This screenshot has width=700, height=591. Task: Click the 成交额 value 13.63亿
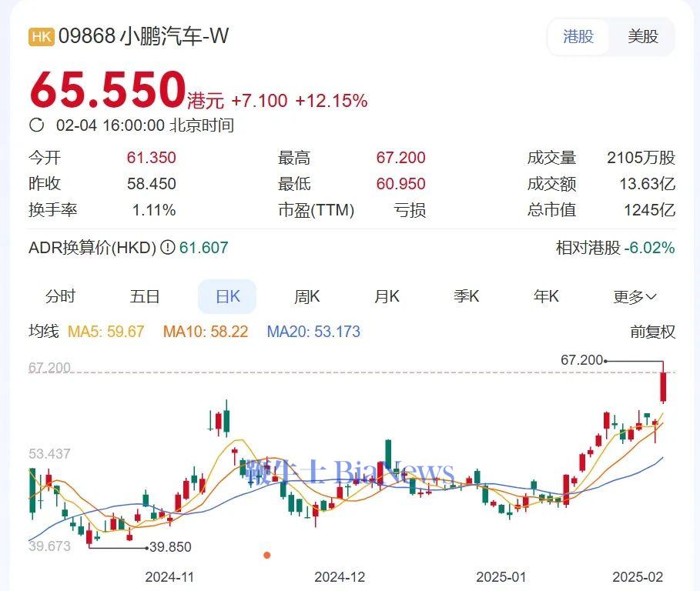tap(648, 184)
